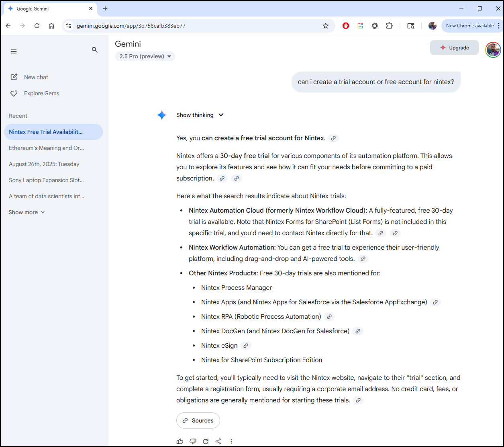Open the Gemini main menu hamburger

coord(14,51)
